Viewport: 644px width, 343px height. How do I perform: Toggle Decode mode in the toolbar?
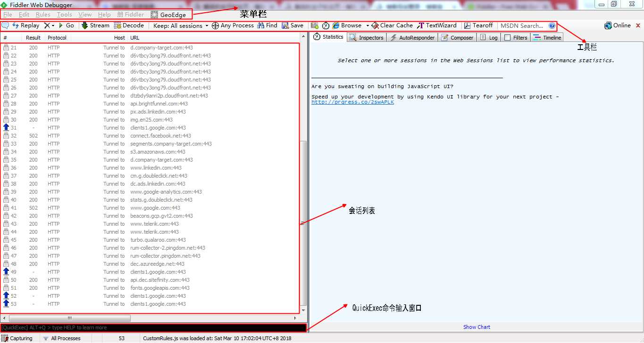tap(129, 25)
